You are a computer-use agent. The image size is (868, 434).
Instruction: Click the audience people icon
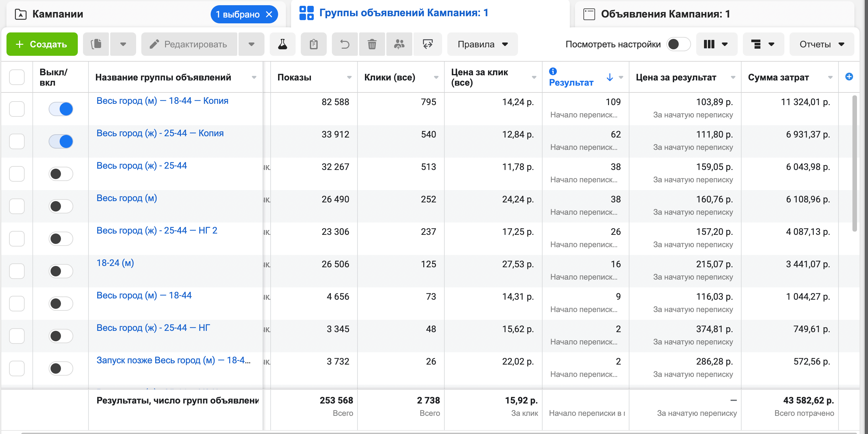399,44
